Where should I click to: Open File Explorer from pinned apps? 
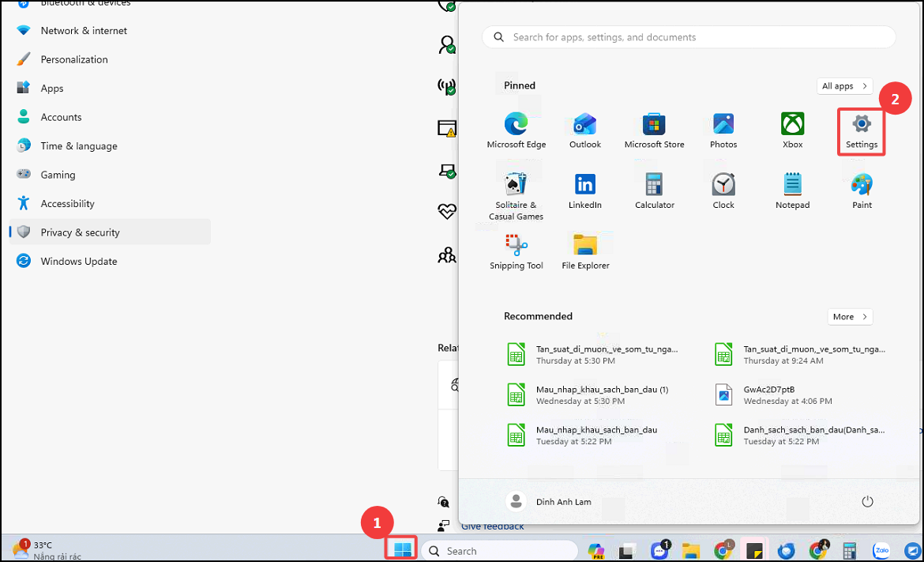click(x=585, y=252)
